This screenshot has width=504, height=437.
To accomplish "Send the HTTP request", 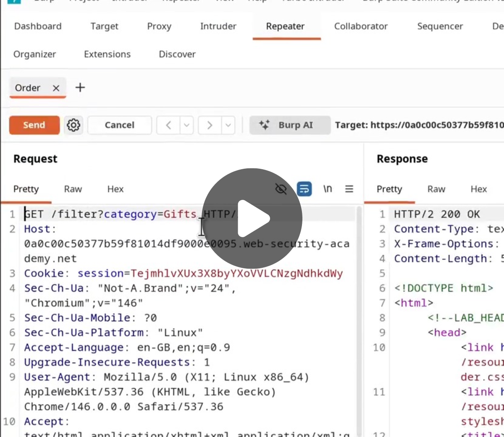I will (x=34, y=125).
